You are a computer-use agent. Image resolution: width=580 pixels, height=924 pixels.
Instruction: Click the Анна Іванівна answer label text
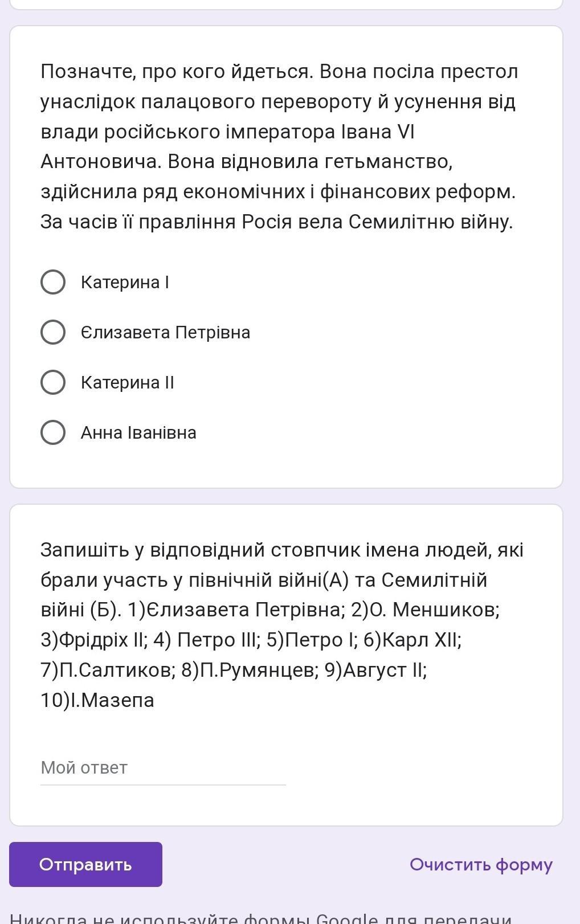pyautogui.click(x=138, y=432)
